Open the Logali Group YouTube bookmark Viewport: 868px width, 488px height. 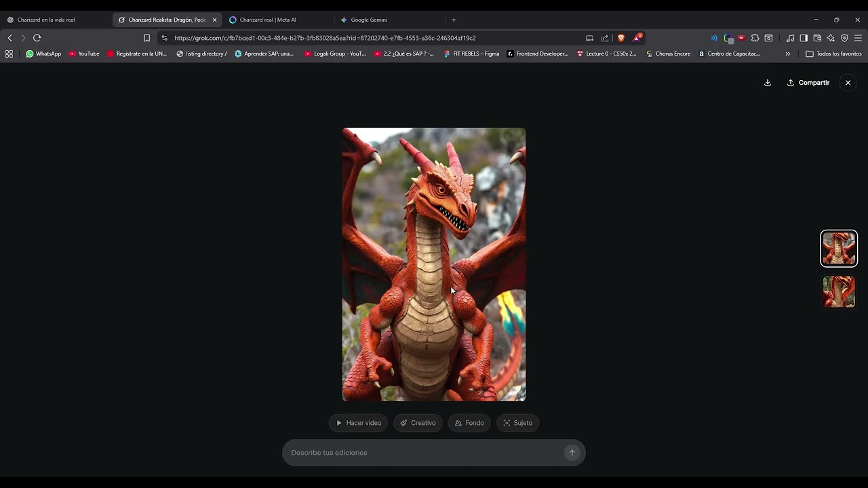tap(335, 54)
